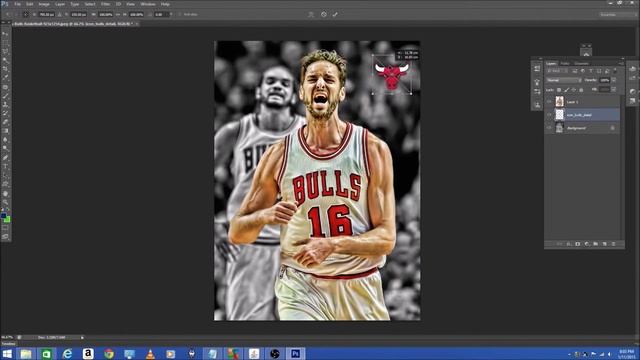
Task: Commit the transform with checkmark icon
Action: click(335, 14)
